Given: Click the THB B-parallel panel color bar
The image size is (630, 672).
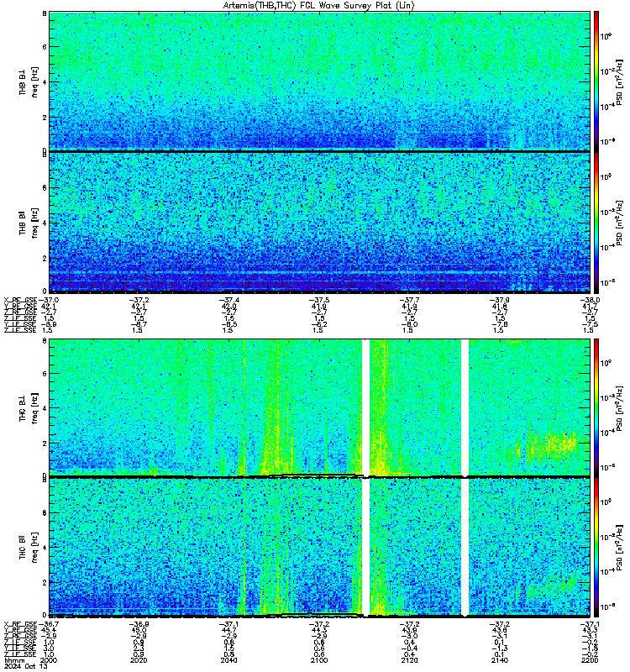Looking at the screenshot, I should (596, 223).
